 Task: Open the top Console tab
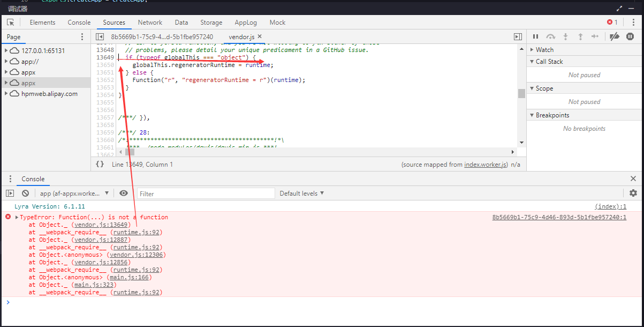tap(79, 23)
